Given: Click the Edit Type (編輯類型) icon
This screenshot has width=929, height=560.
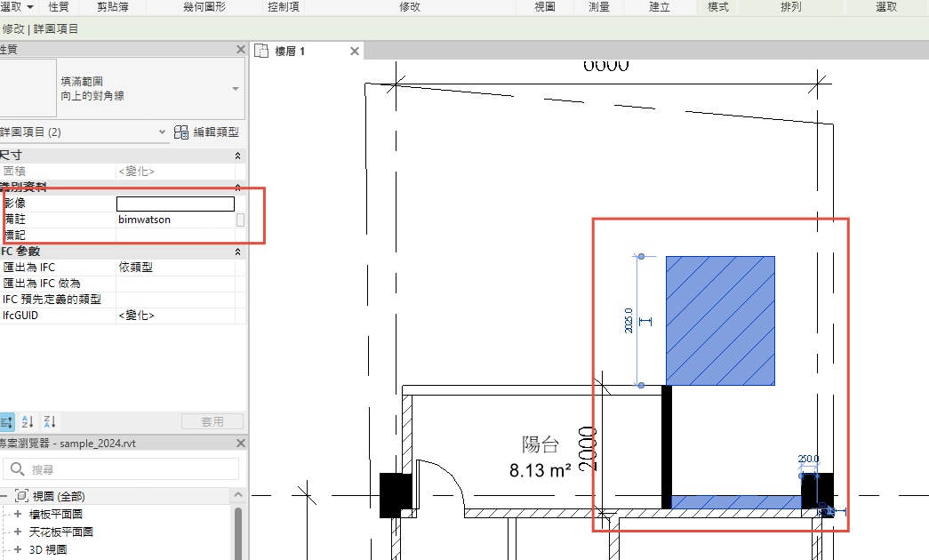Looking at the screenshot, I should point(181,132).
